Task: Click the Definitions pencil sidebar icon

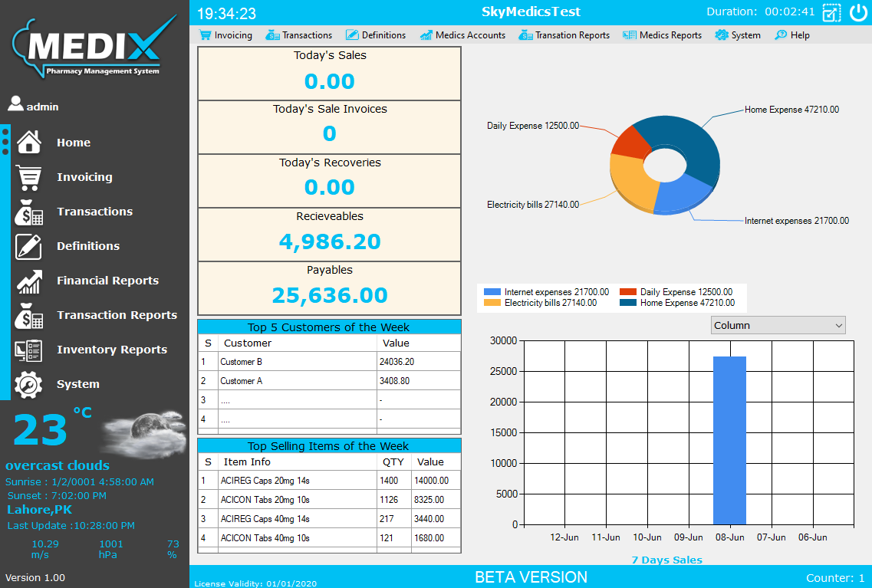Action: coord(29,246)
